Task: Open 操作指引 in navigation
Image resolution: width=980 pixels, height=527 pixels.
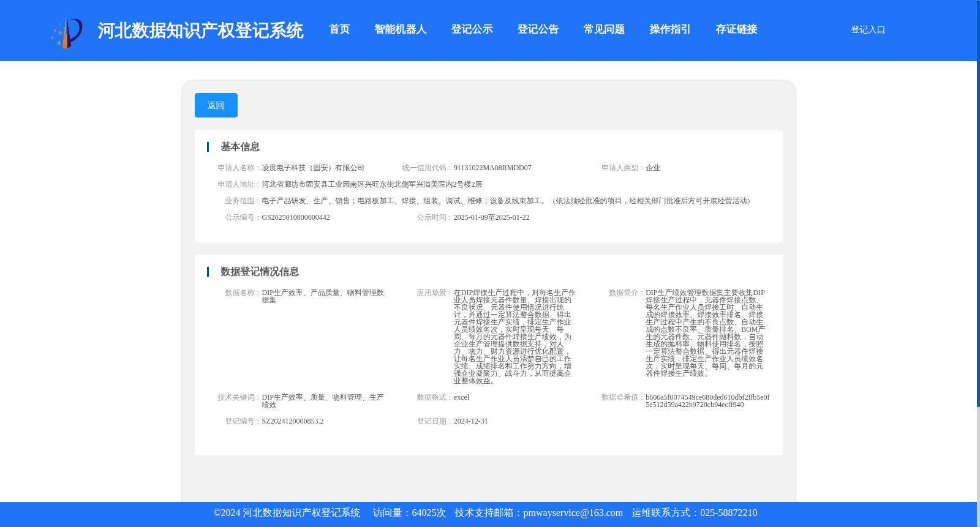Action: pos(670,29)
